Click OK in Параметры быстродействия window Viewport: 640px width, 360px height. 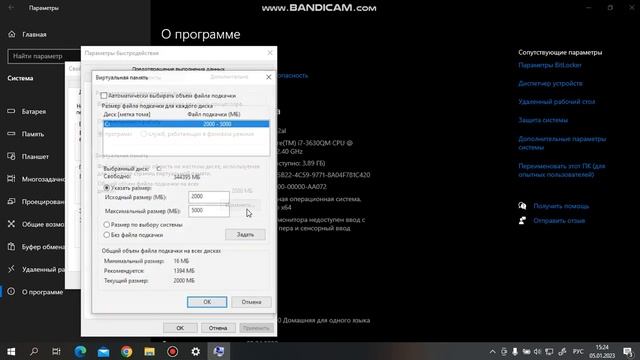(180, 328)
